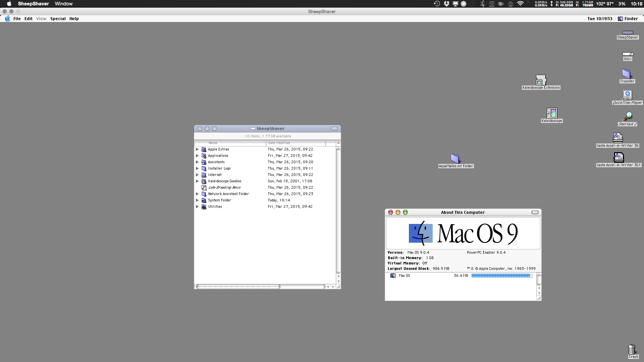The height and width of the screenshot is (362, 644).
Task: Open the Finder Edit menu
Action: [x=29, y=19]
